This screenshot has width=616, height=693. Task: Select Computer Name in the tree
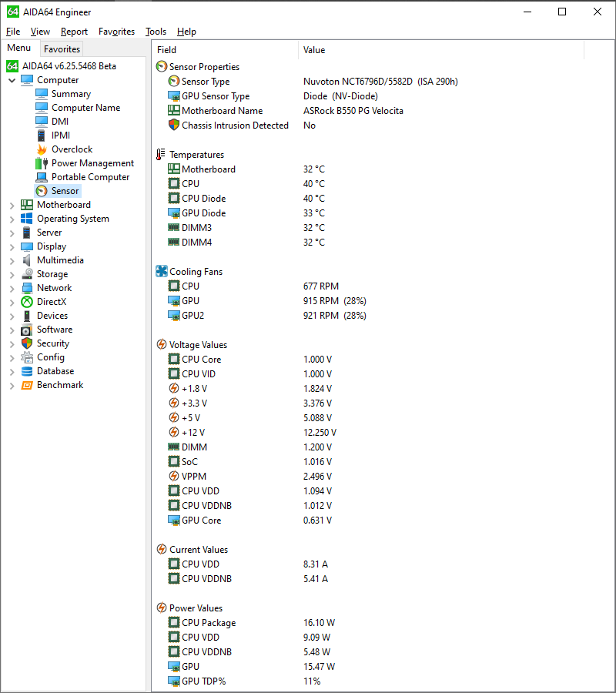[85, 108]
